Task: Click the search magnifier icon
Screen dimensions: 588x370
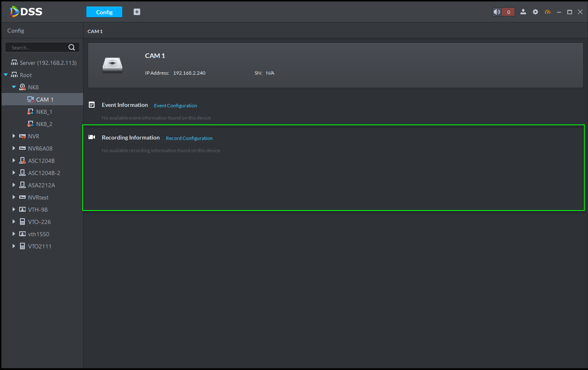Action: coord(72,47)
